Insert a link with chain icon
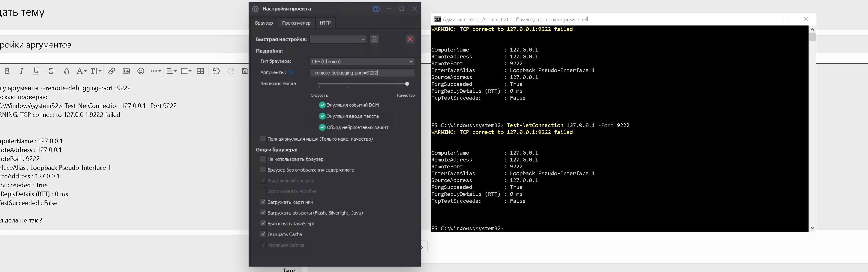The height and width of the screenshot is (272, 868). (x=111, y=71)
